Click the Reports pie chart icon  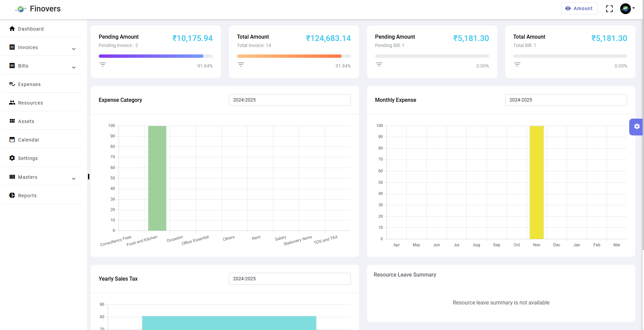coord(12,195)
